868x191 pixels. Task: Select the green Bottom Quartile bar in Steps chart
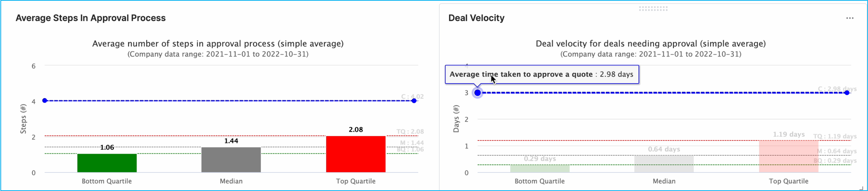107,163
